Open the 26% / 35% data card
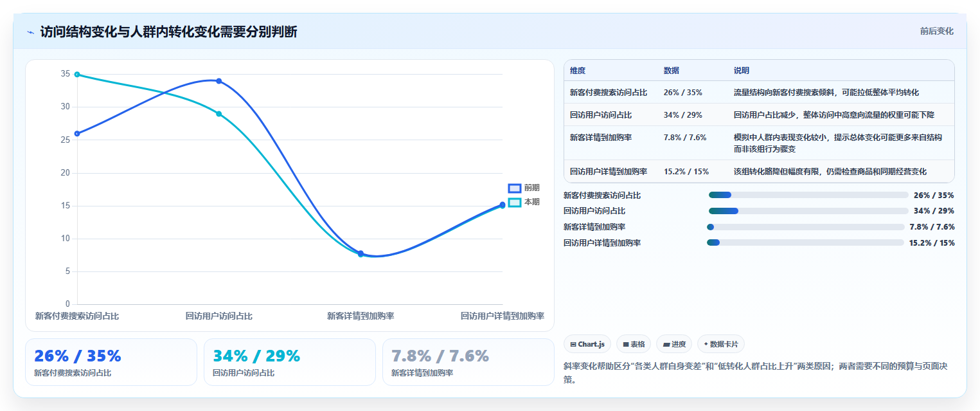 coord(111,362)
